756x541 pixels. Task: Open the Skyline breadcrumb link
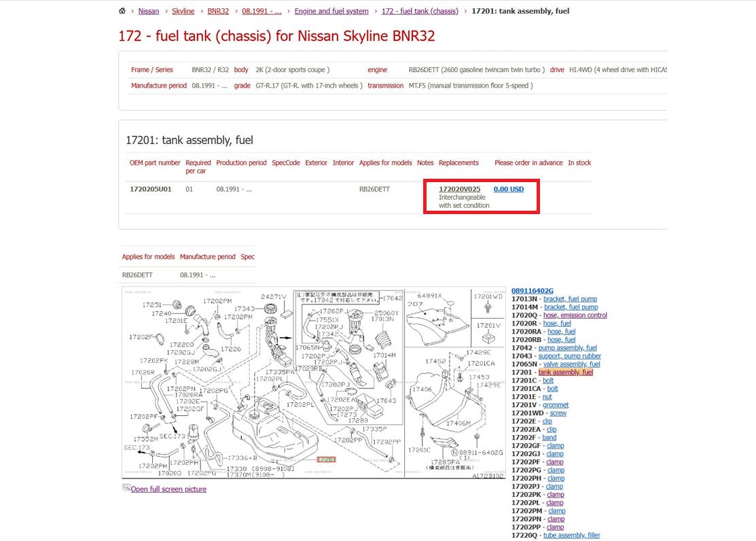point(183,11)
